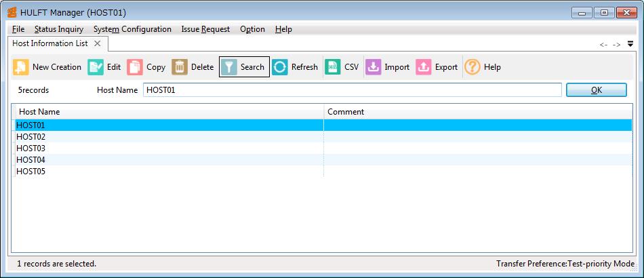
Task: Click the Refresh icon
Action: click(x=280, y=67)
